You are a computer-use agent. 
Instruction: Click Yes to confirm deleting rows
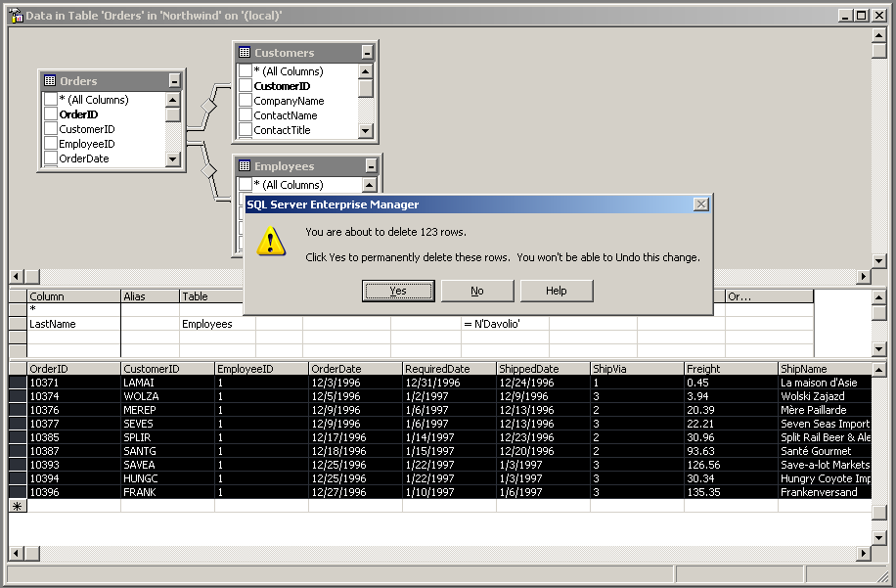pyautogui.click(x=398, y=291)
